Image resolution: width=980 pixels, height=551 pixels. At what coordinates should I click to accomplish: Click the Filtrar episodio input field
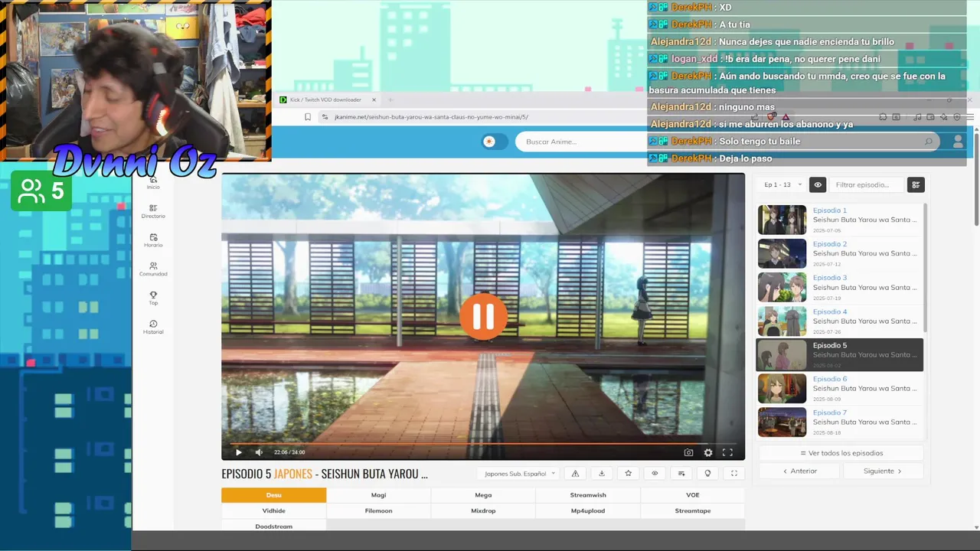[x=867, y=184]
